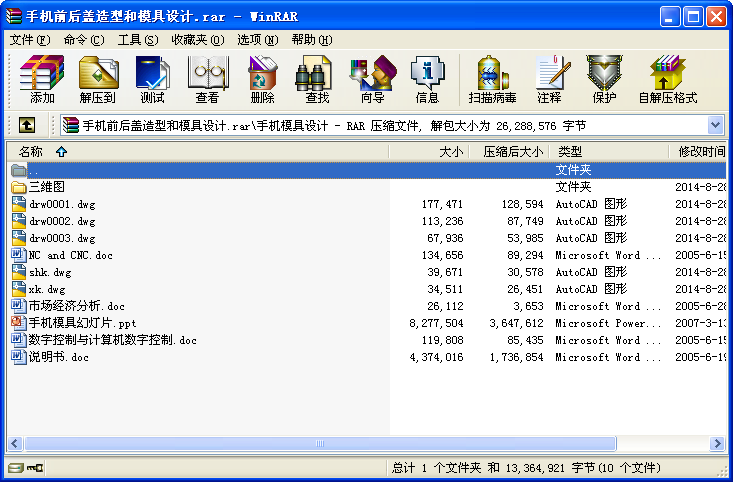Go up one folder level button

[27, 125]
